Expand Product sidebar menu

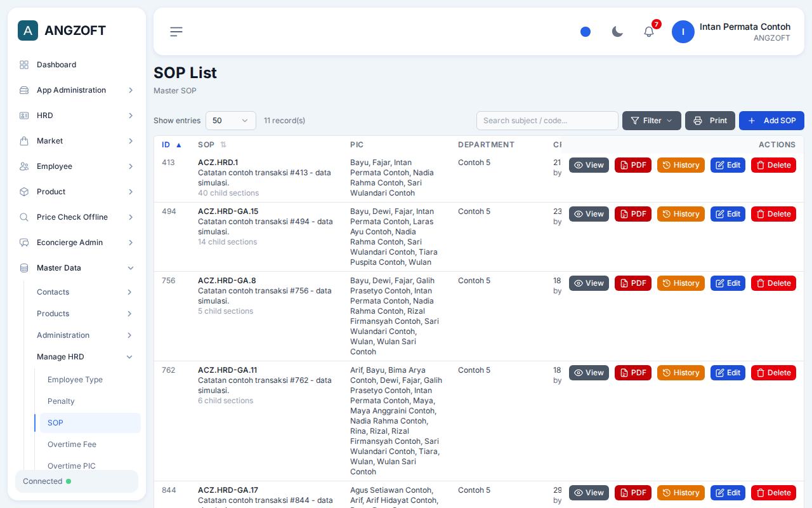pos(77,192)
